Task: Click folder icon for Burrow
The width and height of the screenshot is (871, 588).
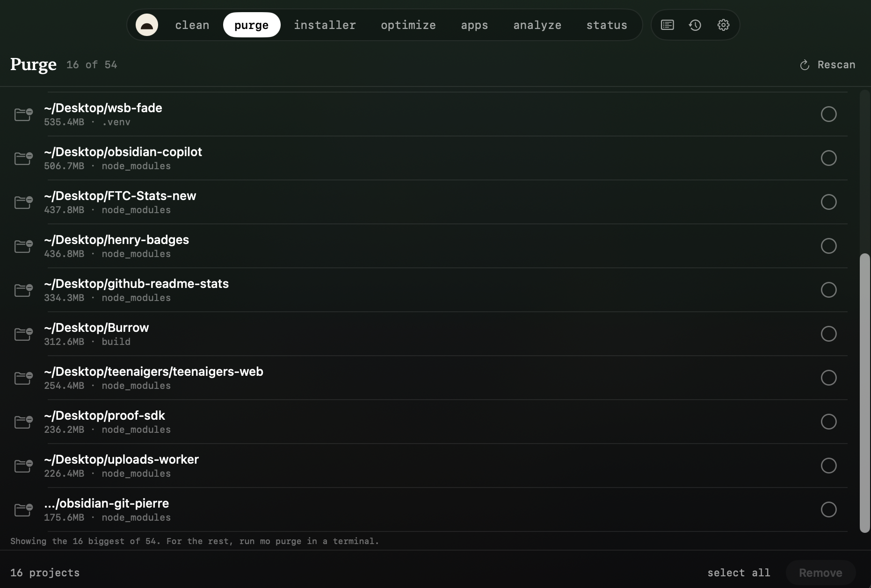Action: (x=23, y=334)
